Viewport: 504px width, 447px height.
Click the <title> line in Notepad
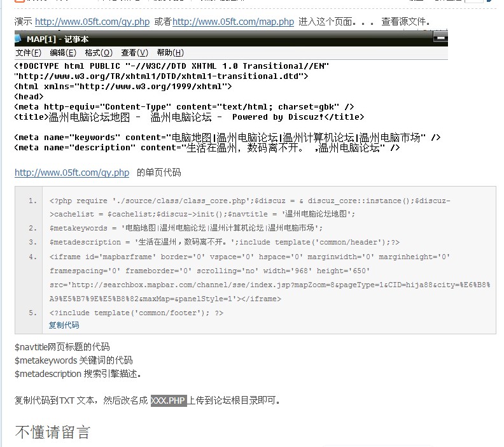coord(190,117)
